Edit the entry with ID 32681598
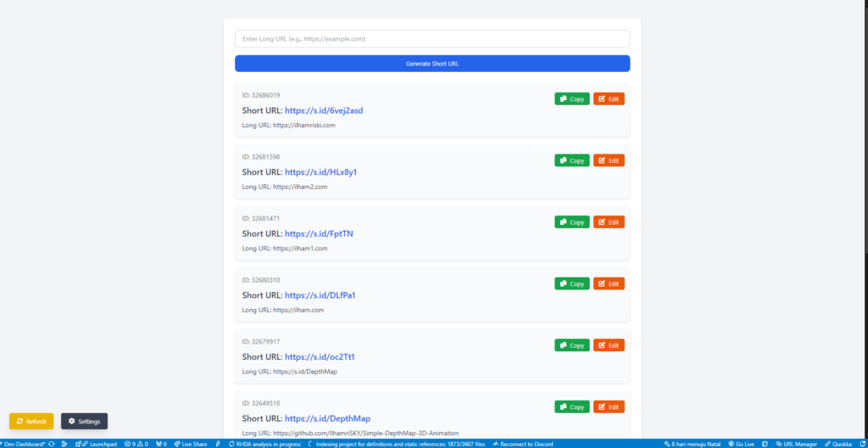 tap(609, 160)
